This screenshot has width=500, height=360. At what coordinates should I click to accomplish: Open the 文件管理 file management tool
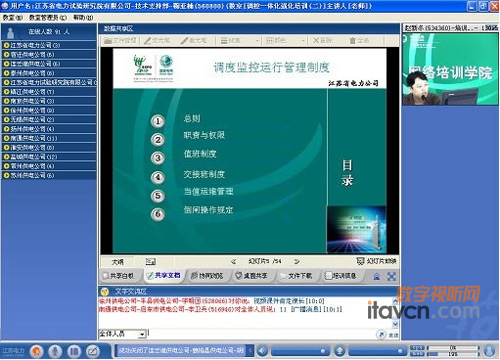pyautogui.click(x=120, y=41)
